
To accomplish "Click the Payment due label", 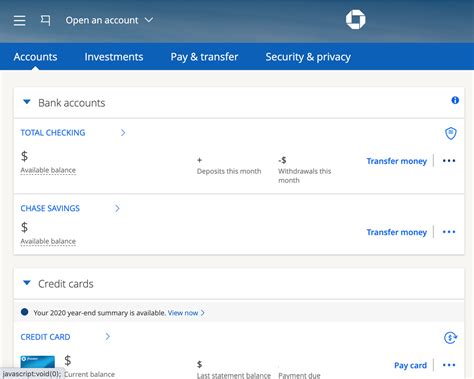I will coord(299,375).
